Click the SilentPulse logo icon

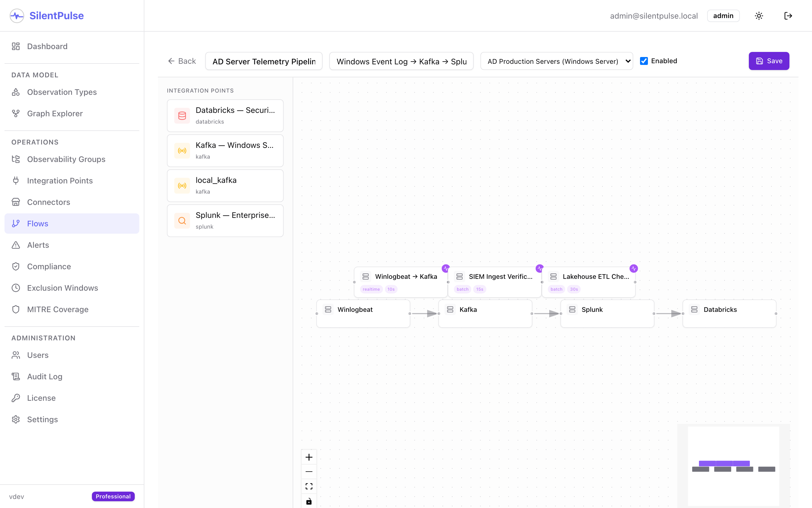click(x=17, y=16)
